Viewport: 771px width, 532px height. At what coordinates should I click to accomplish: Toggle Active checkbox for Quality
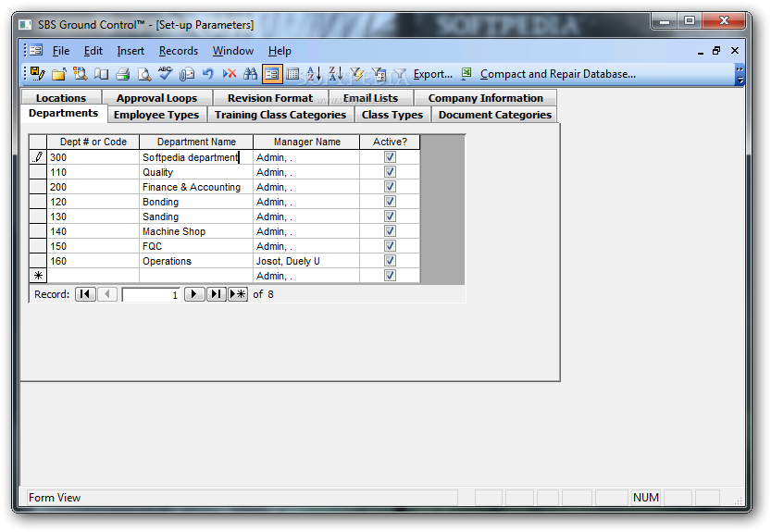[390, 171]
